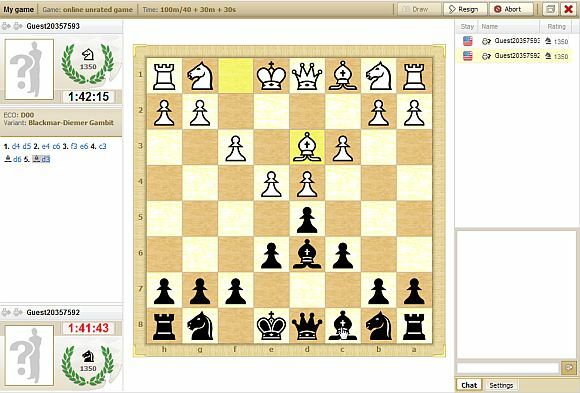Jump to move f3 in move list
Viewport: 580px width, 393px height.
(x=74, y=146)
